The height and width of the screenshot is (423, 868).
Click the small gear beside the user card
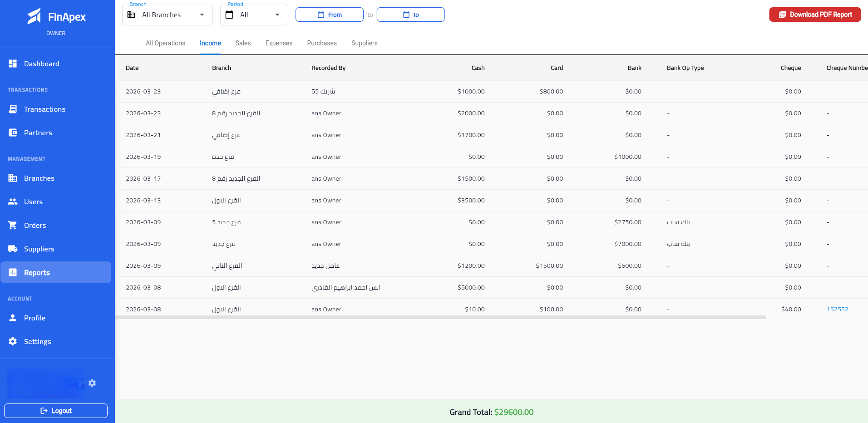[x=92, y=383]
